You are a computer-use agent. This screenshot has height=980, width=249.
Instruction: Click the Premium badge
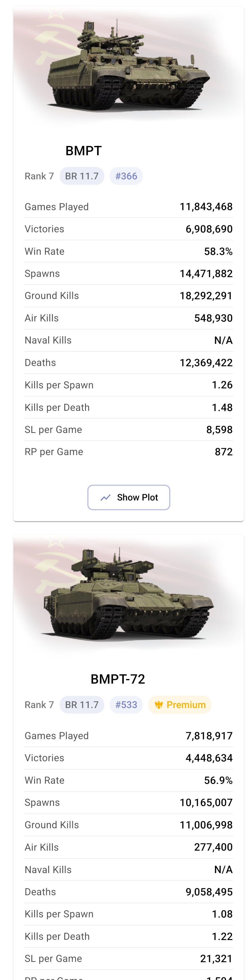pyautogui.click(x=179, y=705)
